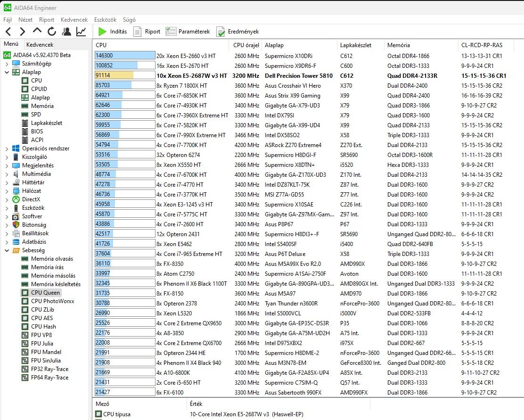This screenshot has width=524, height=420.
Task: Select the ACPI tree item
Action: pyautogui.click(x=33, y=140)
